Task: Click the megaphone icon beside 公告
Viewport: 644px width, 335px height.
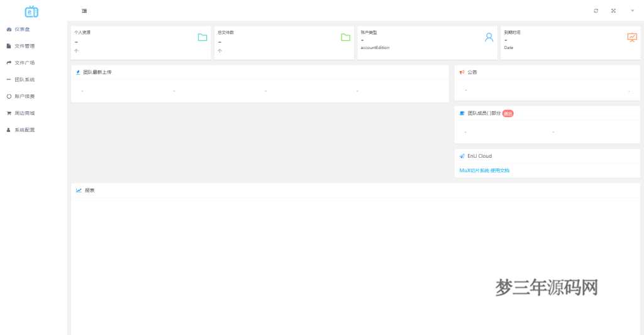Action: pyautogui.click(x=462, y=72)
